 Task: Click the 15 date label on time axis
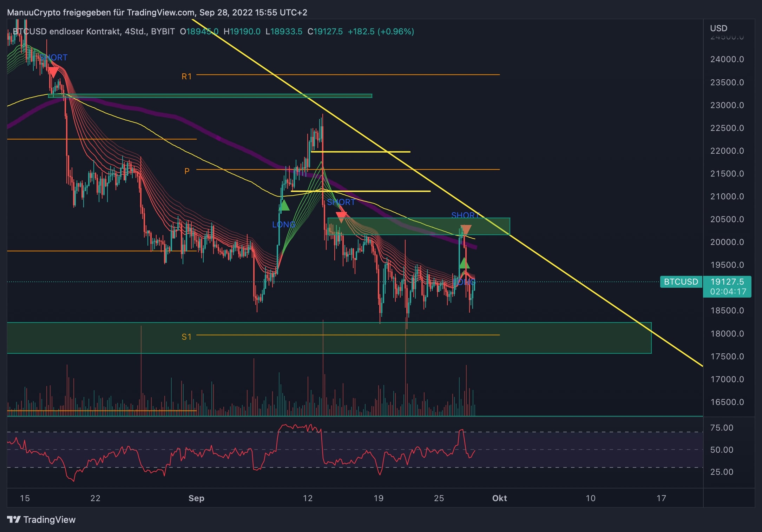pos(25,498)
